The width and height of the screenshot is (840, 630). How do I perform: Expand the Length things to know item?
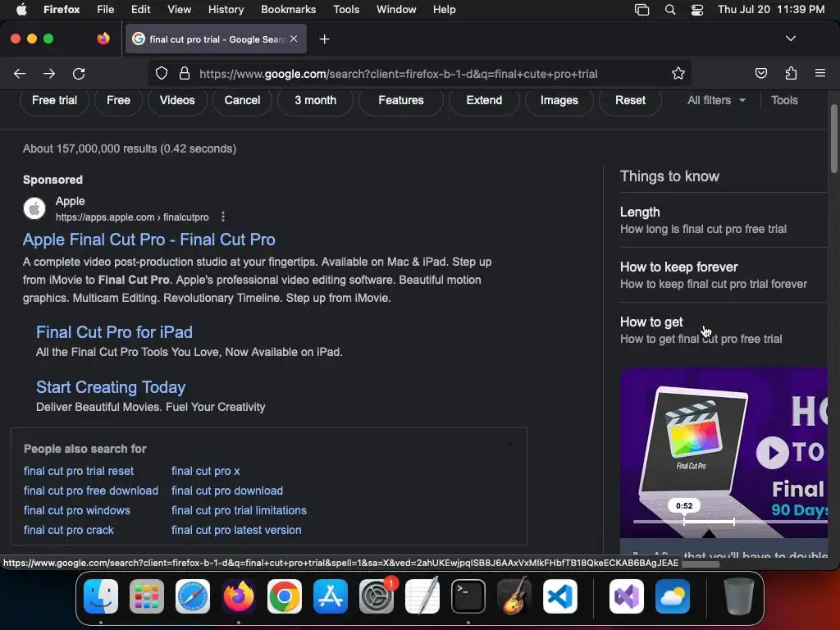point(724,220)
